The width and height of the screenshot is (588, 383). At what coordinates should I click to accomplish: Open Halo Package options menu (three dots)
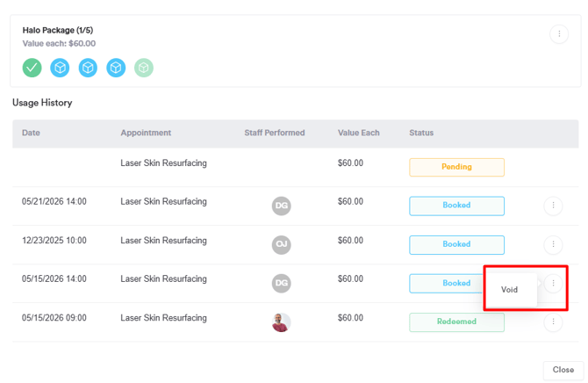click(x=559, y=34)
